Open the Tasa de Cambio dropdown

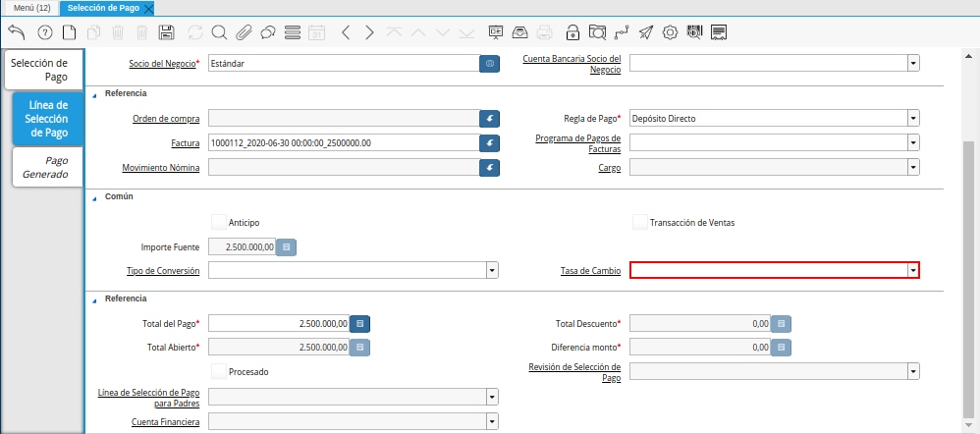pos(913,270)
